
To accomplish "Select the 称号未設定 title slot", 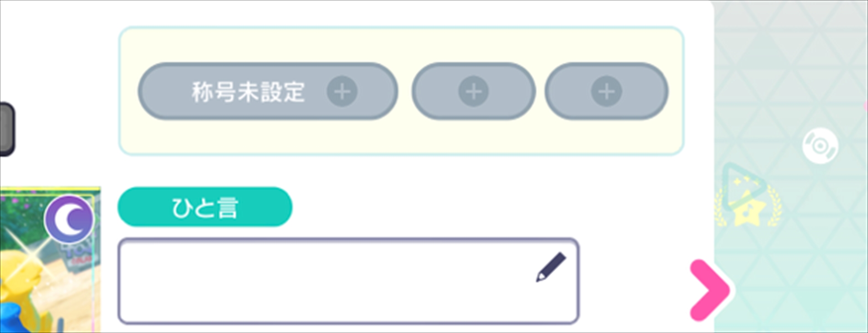I will coord(268,91).
